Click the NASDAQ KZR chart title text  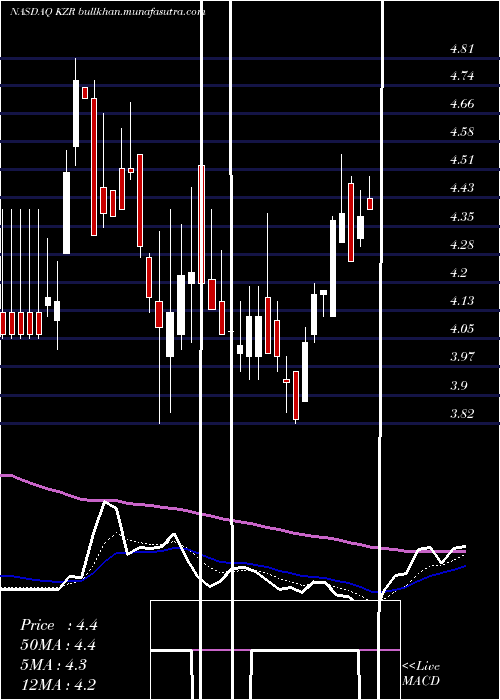coord(108,12)
